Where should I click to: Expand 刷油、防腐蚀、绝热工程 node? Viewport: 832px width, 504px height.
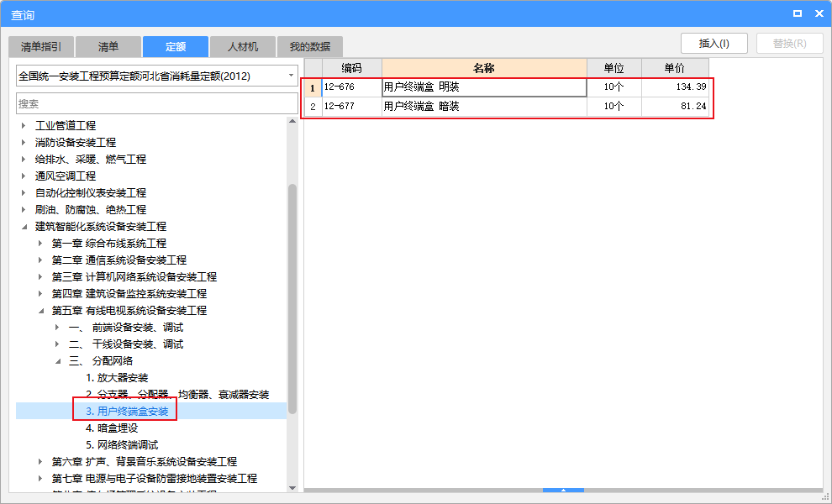click(x=24, y=209)
